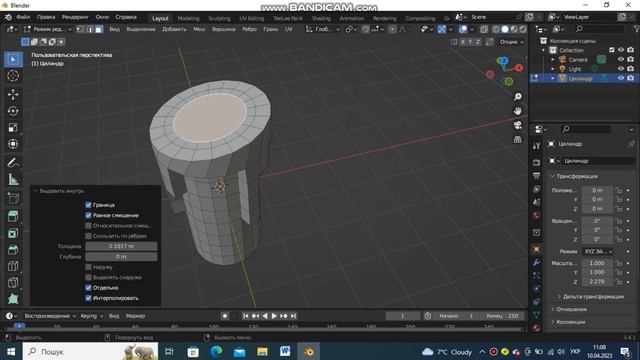
Task: Click the zoom view magnifier icon
Action: (518, 97)
